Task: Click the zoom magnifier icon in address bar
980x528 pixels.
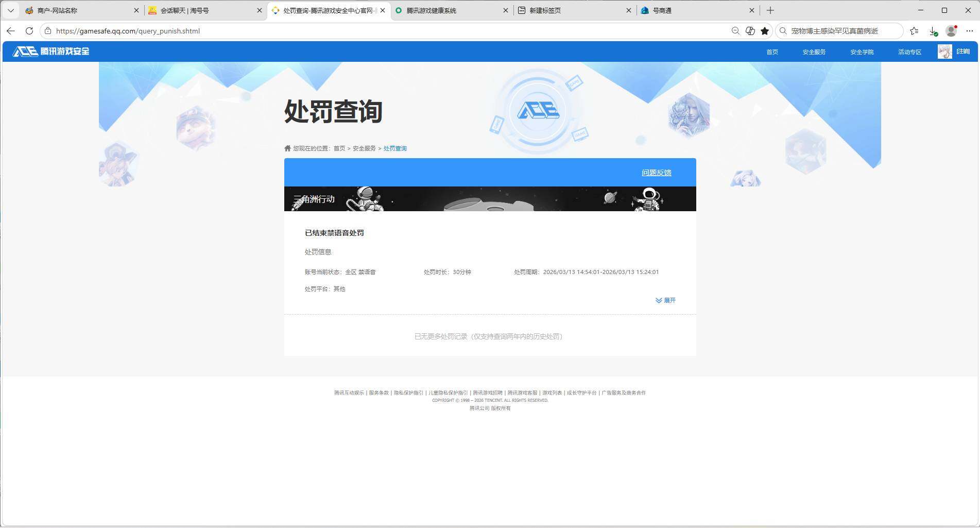Action: (x=735, y=31)
